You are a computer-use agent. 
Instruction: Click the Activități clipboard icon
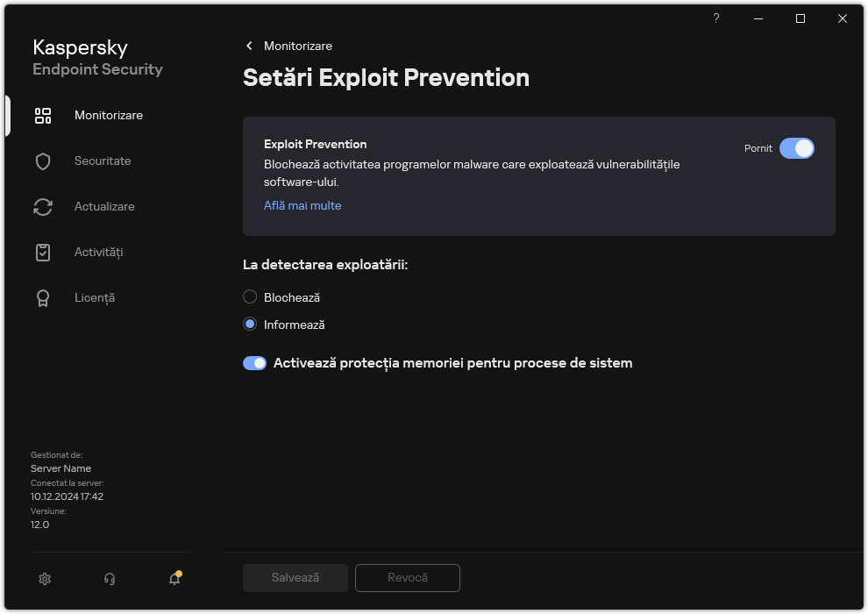pos(43,253)
